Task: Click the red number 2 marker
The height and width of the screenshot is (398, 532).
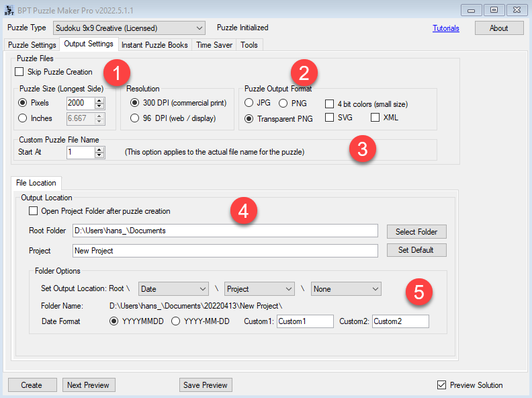Action: click(304, 73)
